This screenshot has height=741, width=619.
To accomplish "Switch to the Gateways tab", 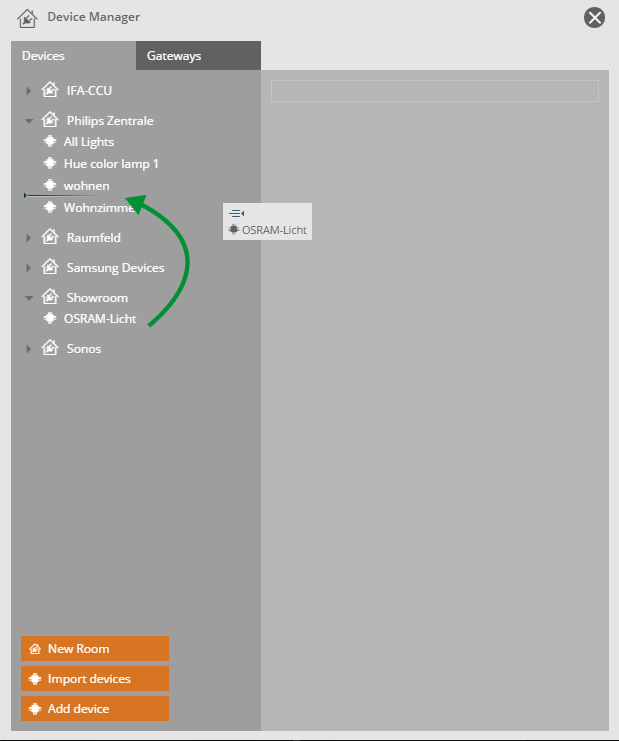I will 174,56.
